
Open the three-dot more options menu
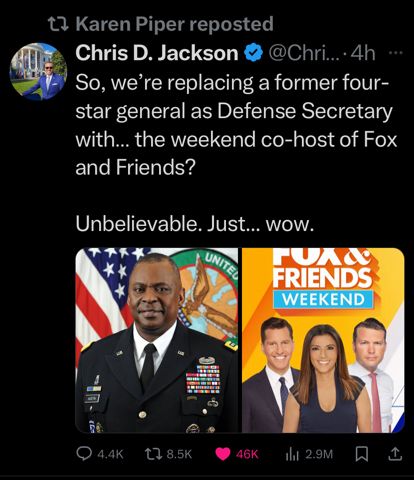[396, 52]
